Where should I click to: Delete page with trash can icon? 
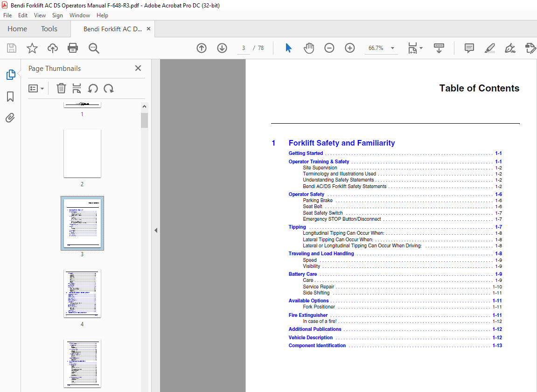tap(61, 88)
